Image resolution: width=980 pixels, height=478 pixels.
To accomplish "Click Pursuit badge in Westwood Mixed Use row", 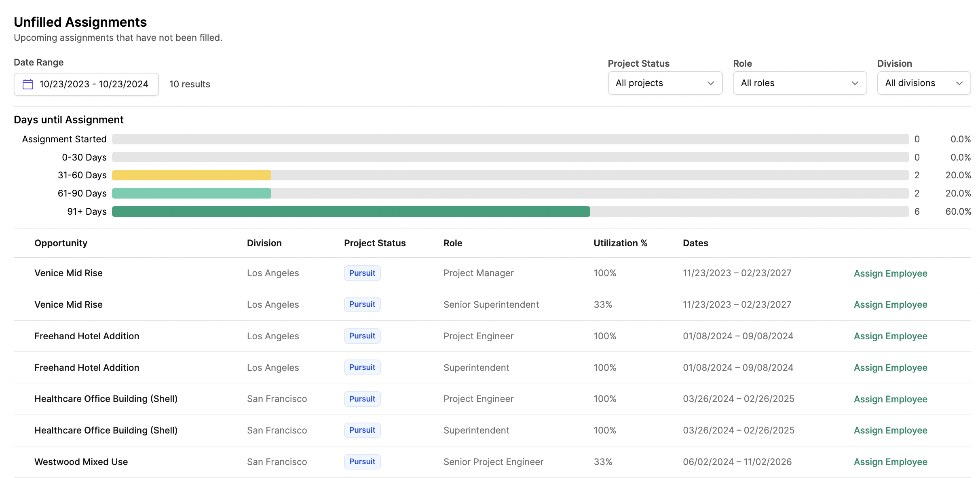I will pyautogui.click(x=362, y=461).
